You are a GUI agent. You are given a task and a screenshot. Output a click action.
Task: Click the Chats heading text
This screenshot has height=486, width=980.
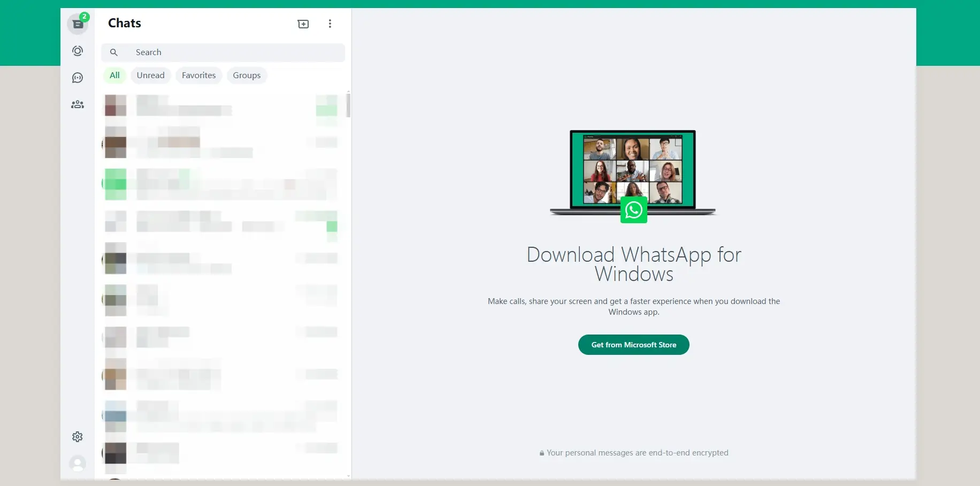point(125,23)
